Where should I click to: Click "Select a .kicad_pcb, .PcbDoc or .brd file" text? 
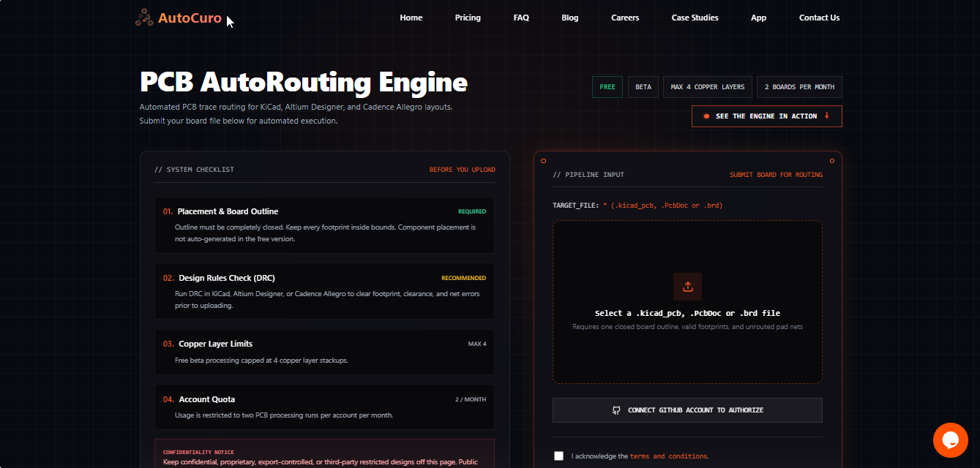[x=687, y=313]
